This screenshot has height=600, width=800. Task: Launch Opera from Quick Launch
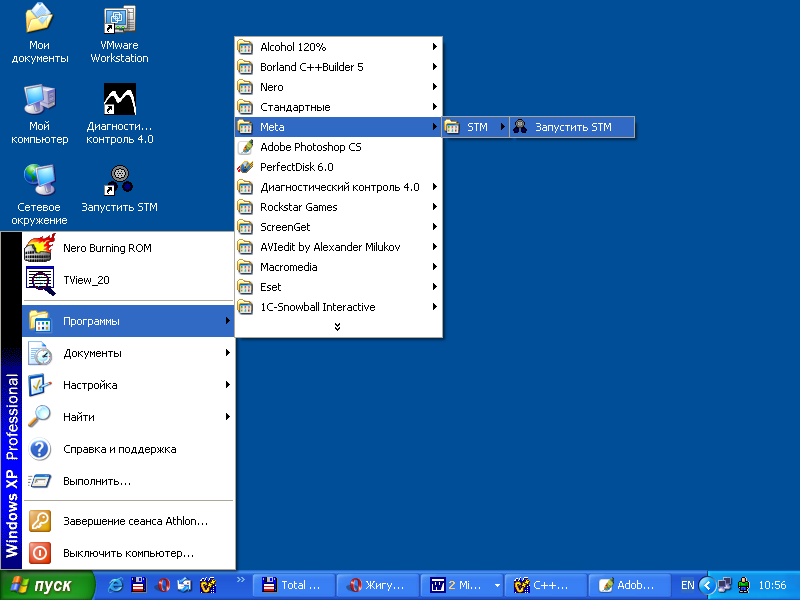(163, 585)
